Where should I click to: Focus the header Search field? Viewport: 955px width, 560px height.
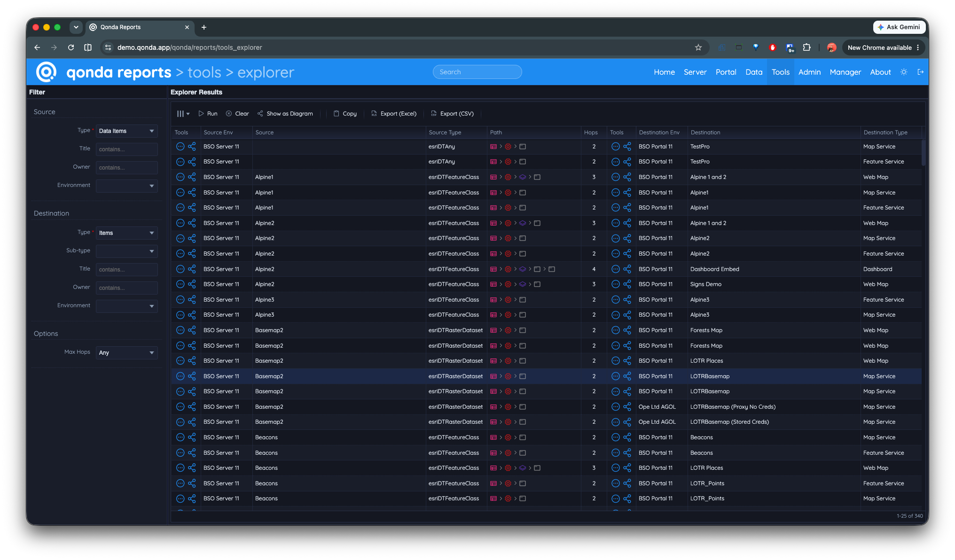point(477,72)
